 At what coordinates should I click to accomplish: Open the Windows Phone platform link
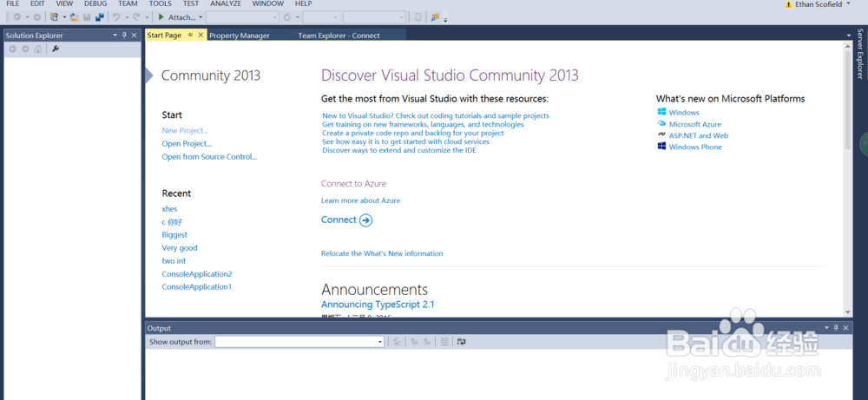[x=695, y=148]
